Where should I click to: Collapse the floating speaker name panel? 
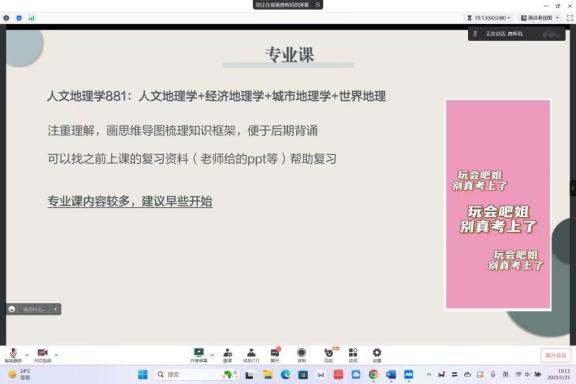click(x=56, y=309)
